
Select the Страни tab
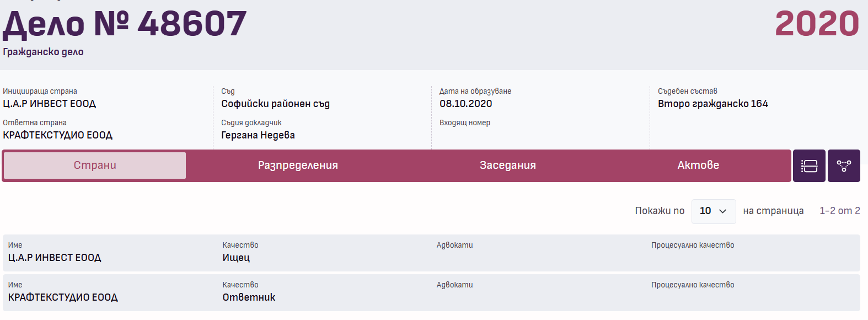click(x=95, y=166)
